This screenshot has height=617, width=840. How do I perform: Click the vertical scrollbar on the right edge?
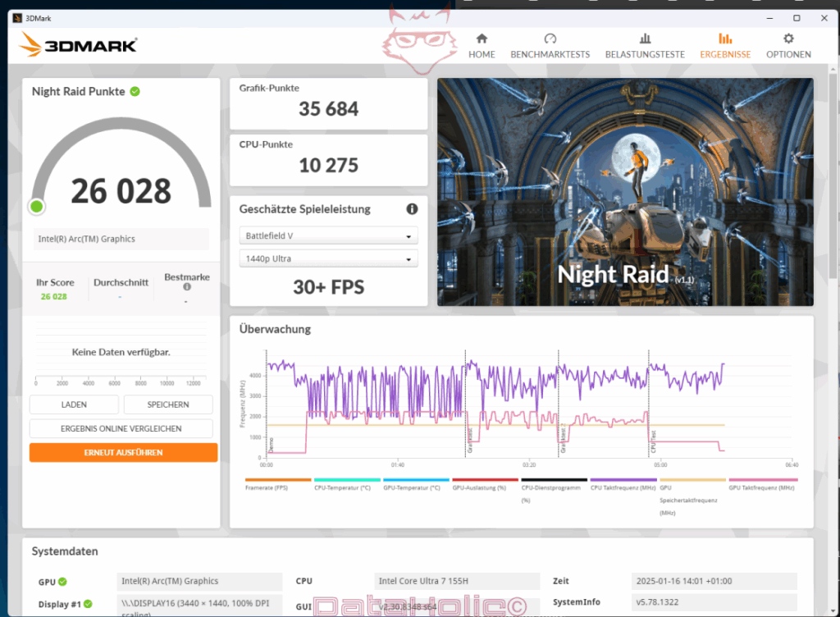coord(833,176)
